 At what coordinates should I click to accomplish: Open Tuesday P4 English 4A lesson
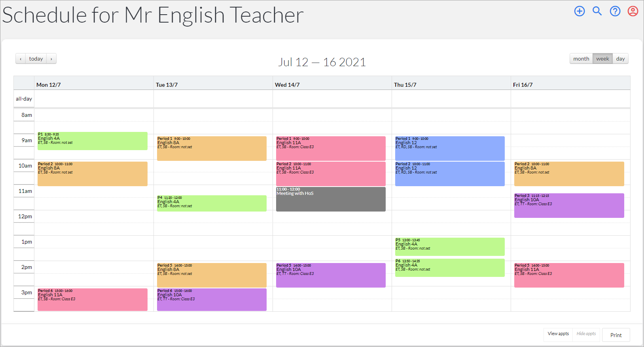pos(212,203)
